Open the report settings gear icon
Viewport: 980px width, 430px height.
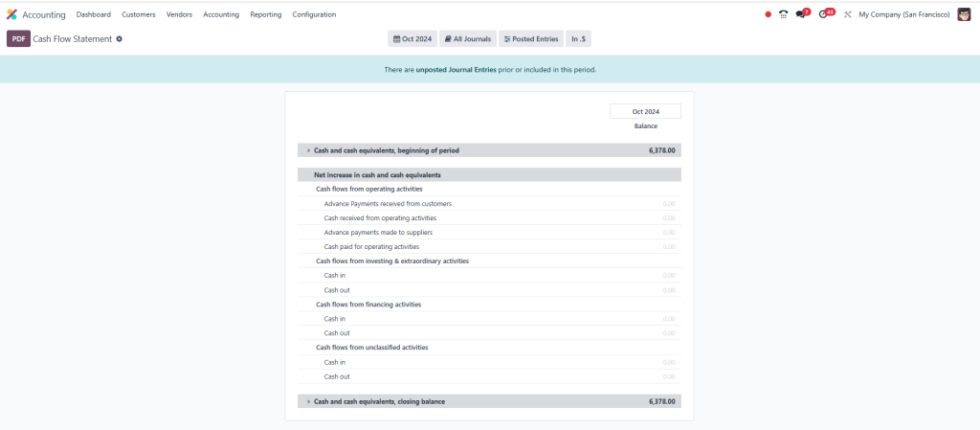120,38
